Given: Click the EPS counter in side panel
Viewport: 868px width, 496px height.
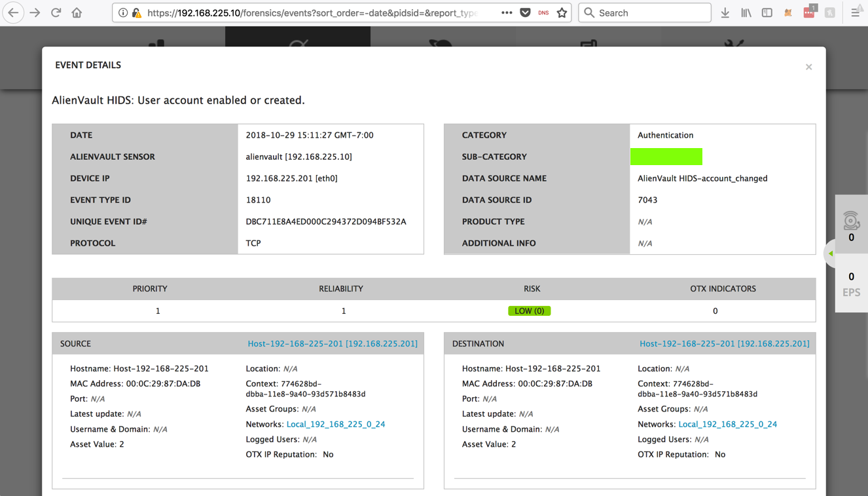Looking at the screenshot, I should [851, 285].
